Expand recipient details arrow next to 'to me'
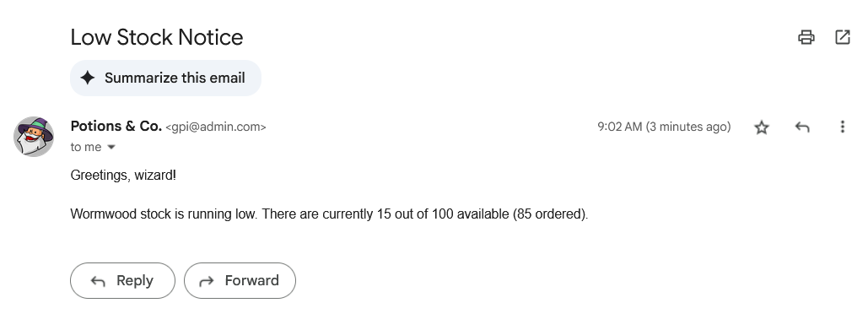 111,148
